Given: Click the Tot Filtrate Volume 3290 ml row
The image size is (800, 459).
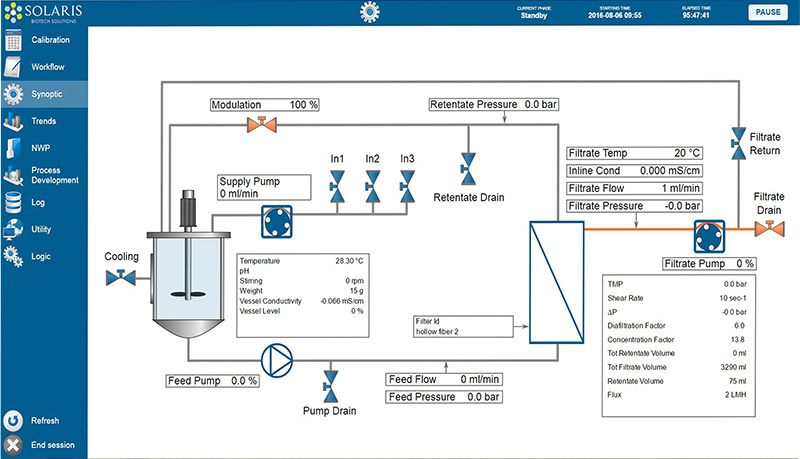Looking at the screenshot, I should pyautogui.click(x=677, y=367).
